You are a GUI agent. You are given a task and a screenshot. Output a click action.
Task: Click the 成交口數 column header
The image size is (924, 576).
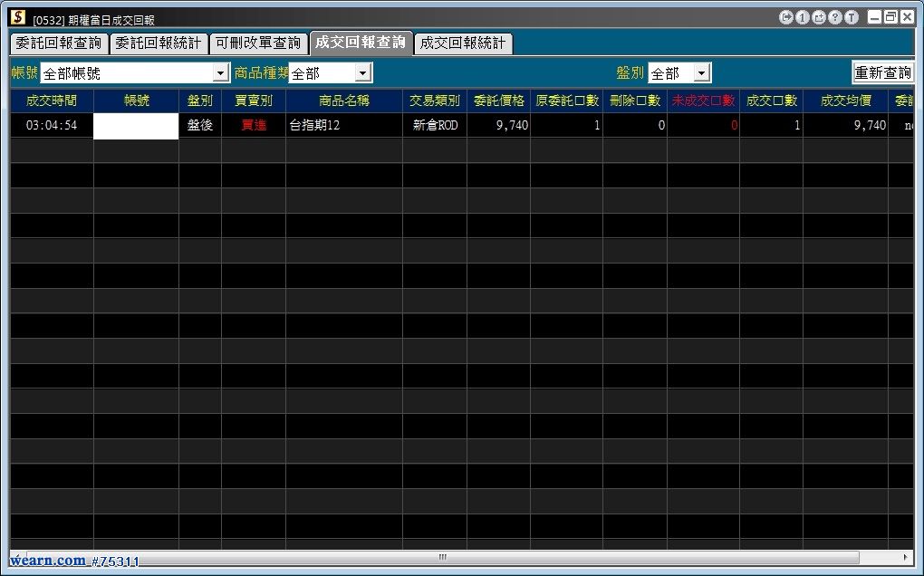[772, 101]
